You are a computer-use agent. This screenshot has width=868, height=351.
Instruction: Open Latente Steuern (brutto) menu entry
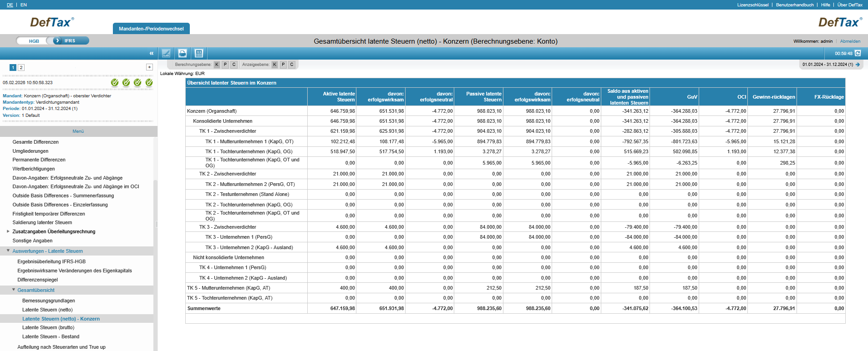coord(48,327)
